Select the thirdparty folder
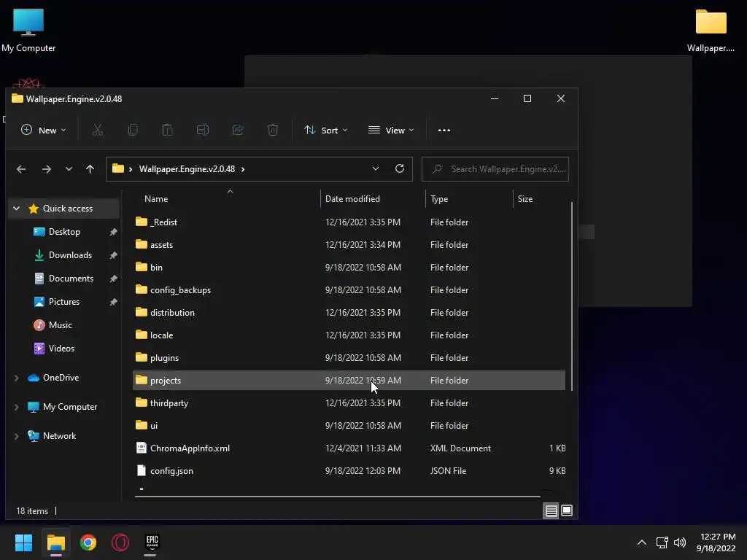The image size is (747, 560). [x=349, y=402]
